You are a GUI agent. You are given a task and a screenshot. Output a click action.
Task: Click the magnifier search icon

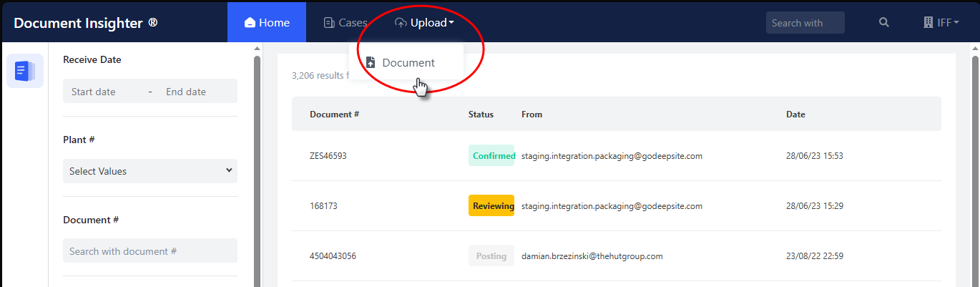[884, 23]
